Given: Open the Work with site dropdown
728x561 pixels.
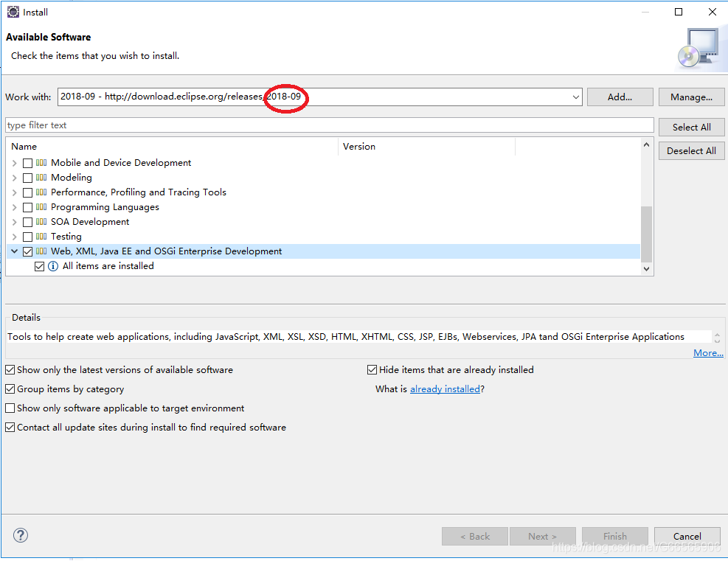Looking at the screenshot, I should click(576, 97).
